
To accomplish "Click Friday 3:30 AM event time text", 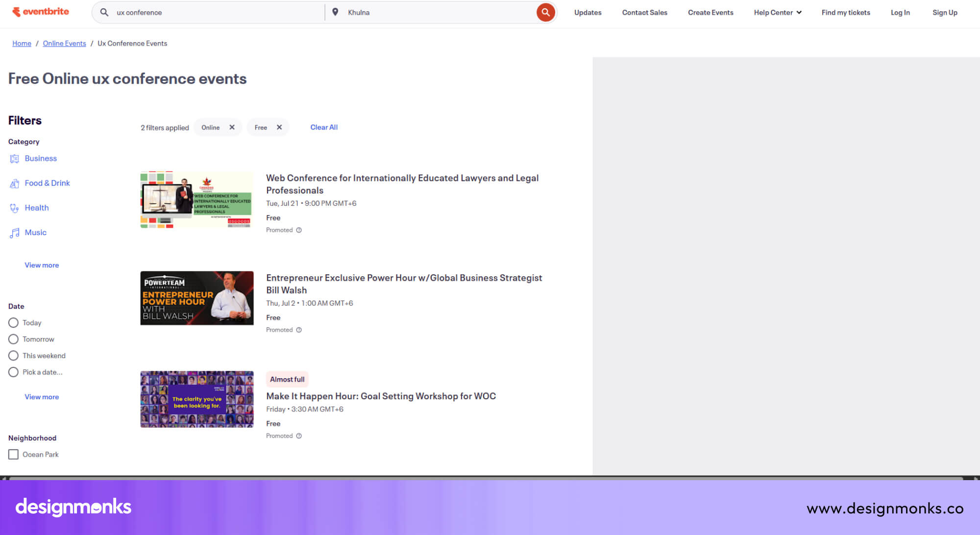I will click(305, 410).
